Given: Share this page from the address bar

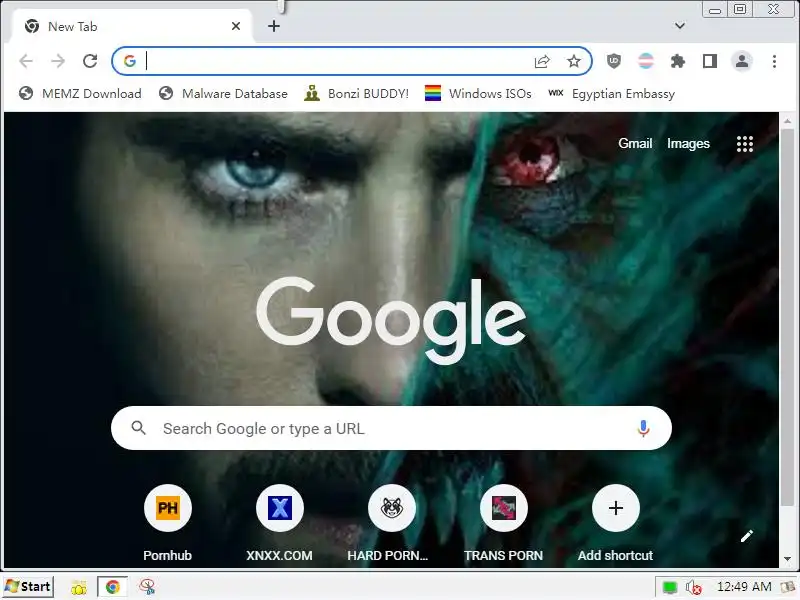Looking at the screenshot, I should 542,62.
